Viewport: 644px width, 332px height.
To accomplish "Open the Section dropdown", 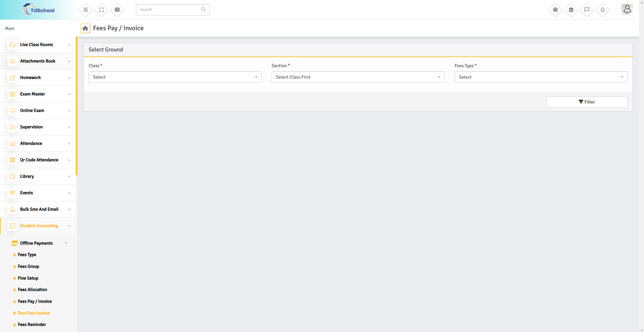I will click(358, 77).
